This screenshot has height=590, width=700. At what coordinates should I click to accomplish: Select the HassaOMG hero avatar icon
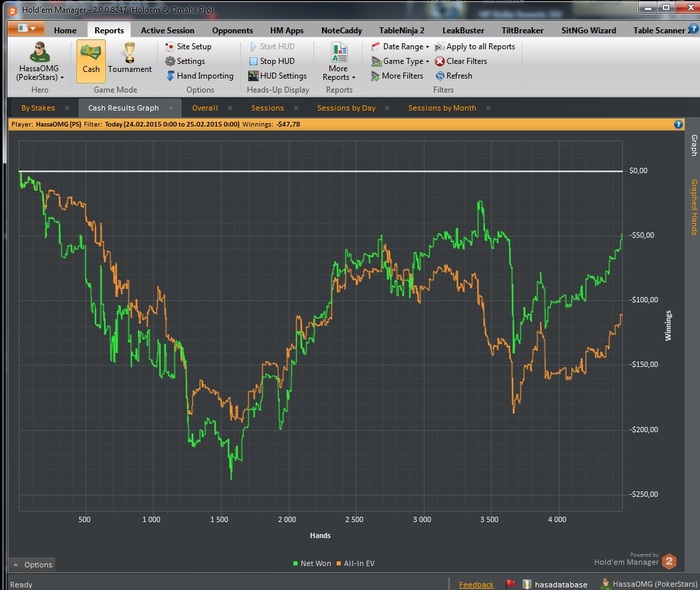click(x=39, y=52)
